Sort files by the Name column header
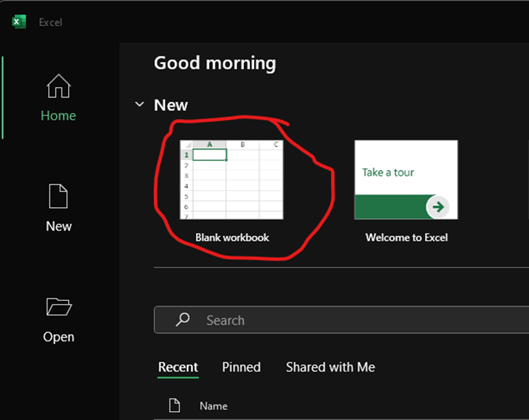Image resolution: width=529 pixels, height=420 pixels. 214,406
